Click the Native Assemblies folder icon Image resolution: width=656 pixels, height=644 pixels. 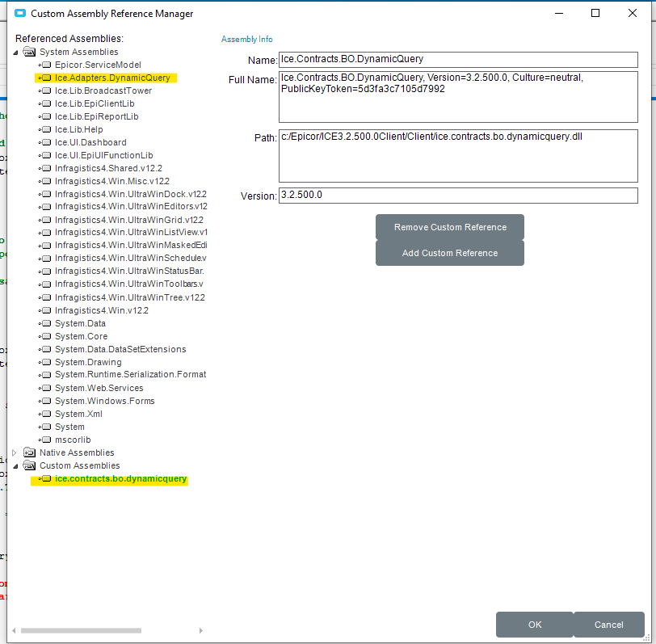pyautogui.click(x=29, y=452)
